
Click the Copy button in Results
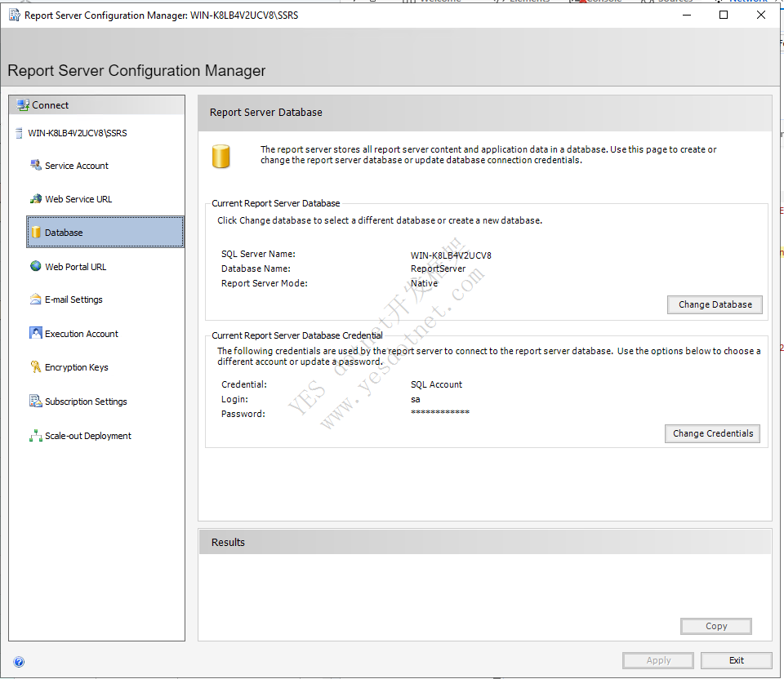coord(715,626)
